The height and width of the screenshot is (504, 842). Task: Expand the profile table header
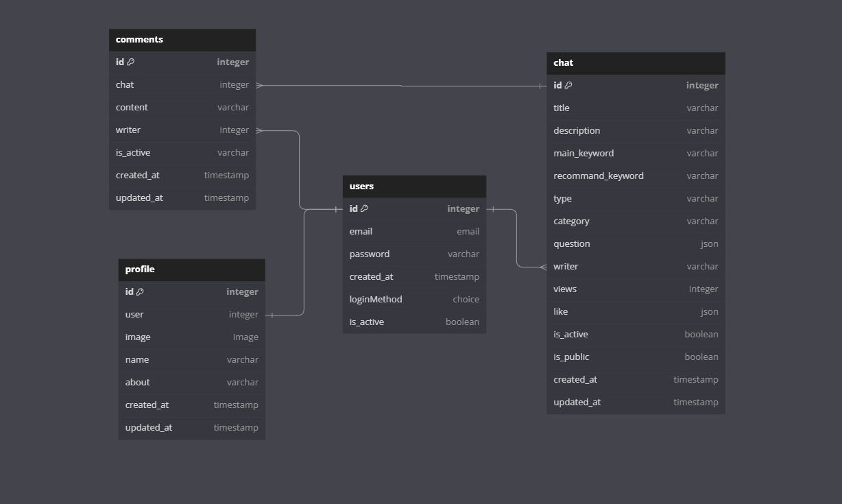pos(191,269)
